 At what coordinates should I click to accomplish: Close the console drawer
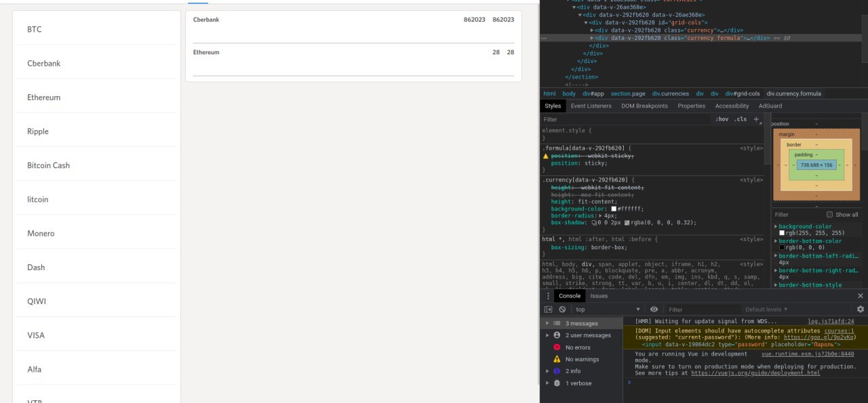(861, 296)
